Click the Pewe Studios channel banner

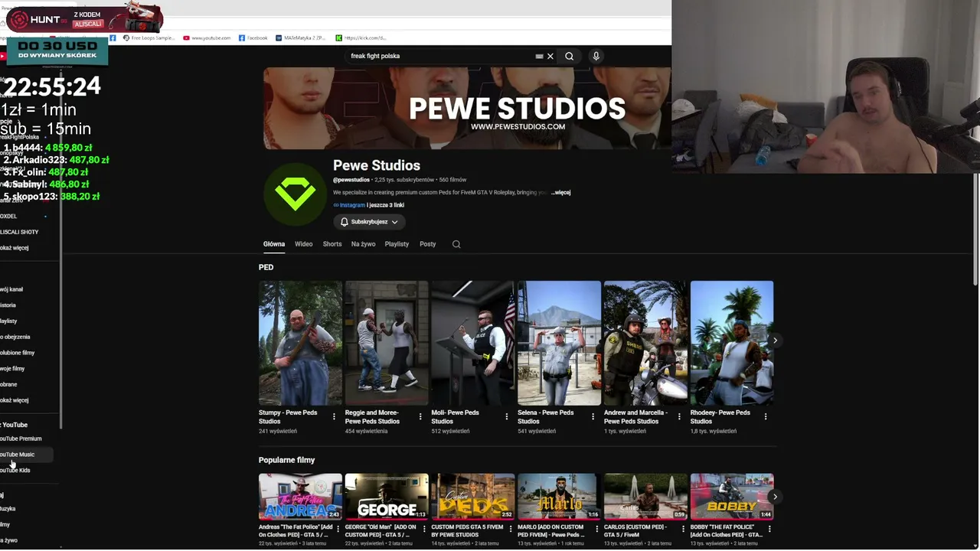[467, 108]
